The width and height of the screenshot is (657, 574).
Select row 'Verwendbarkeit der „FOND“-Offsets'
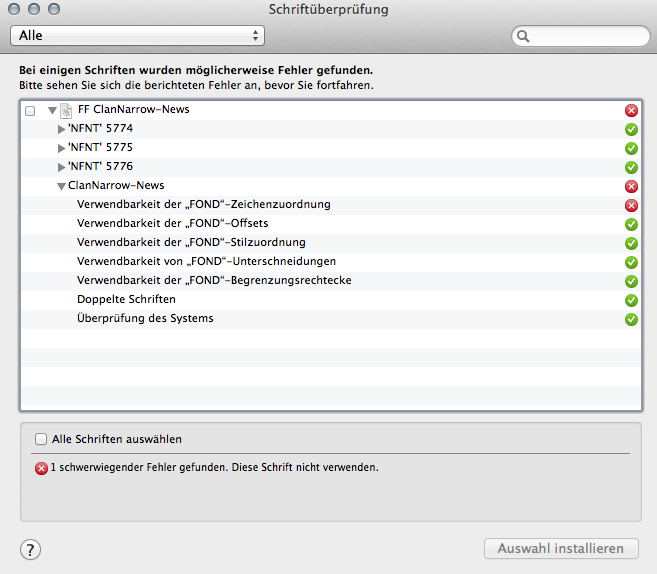[331, 223]
